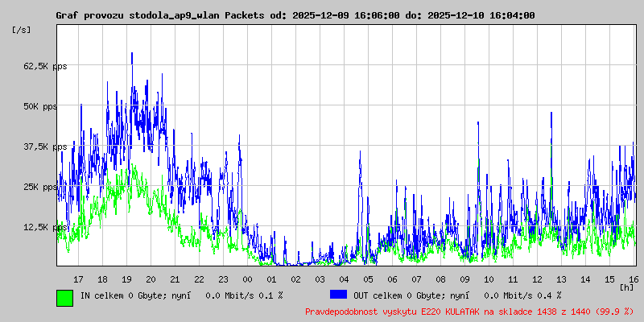Click the end date '2025-12-10 16:04:00' in title

tap(481, 15)
